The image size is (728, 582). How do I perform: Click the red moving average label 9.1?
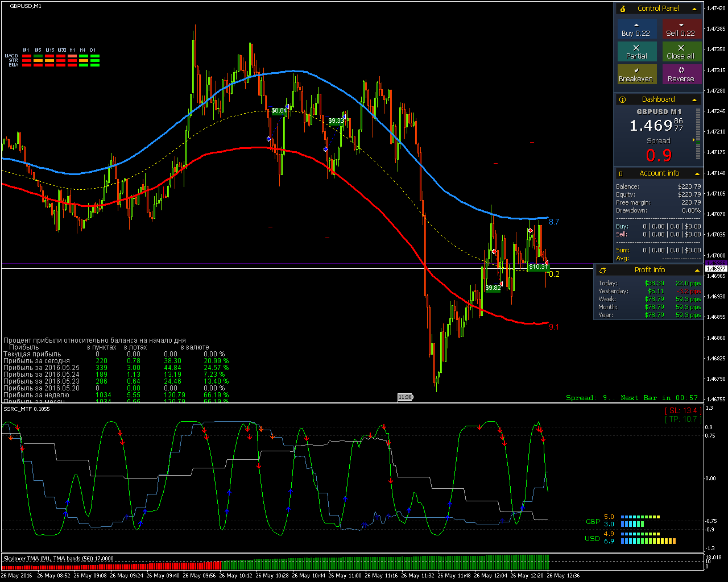554,327
